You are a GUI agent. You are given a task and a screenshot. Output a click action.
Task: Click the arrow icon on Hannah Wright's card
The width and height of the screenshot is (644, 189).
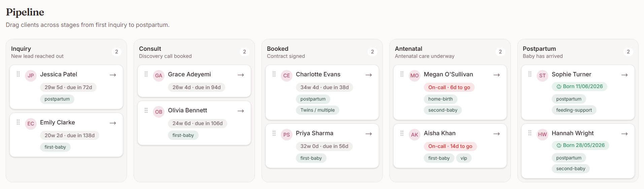624,134
